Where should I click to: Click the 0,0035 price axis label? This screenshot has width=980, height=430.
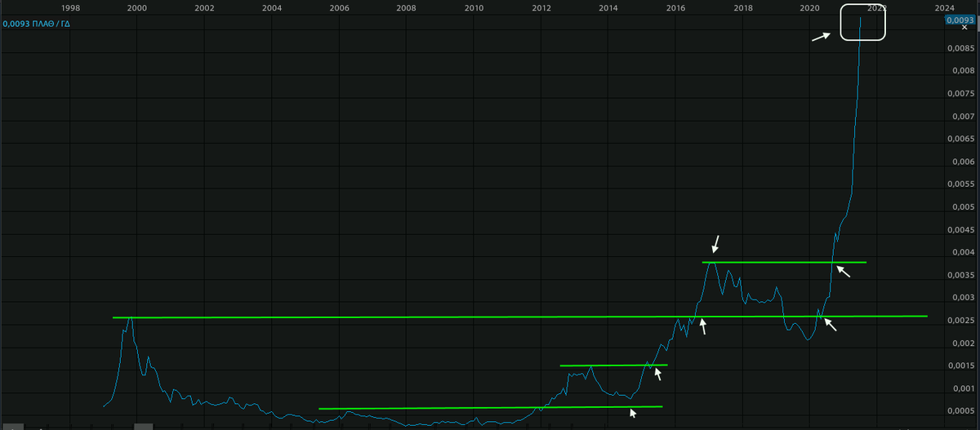pyautogui.click(x=963, y=275)
